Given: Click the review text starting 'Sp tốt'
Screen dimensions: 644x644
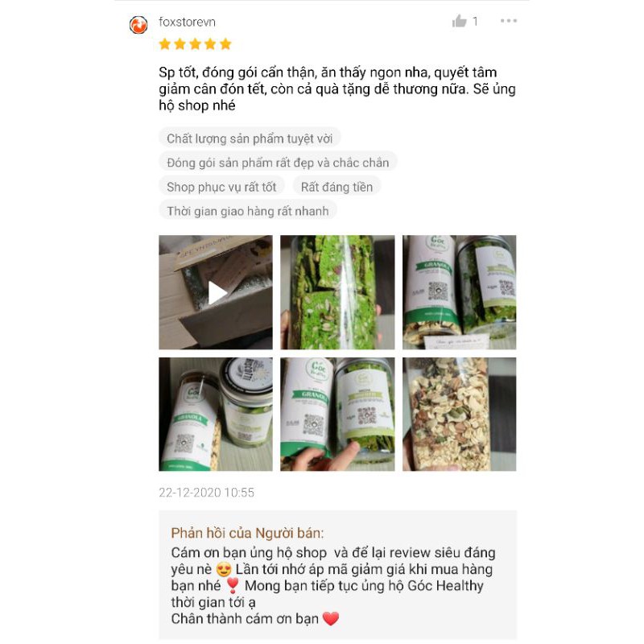Looking at the screenshot, I should 337,89.
